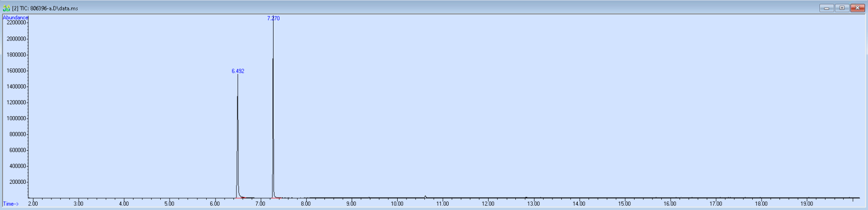This screenshot has width=868, height=210.
Task: Click the 5.00 time axis label
Action: 169,204
